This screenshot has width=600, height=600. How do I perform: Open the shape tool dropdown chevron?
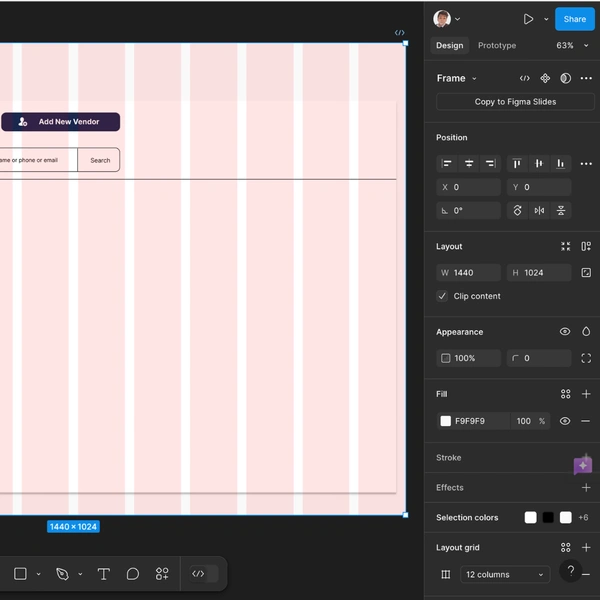click(x=38, y=574)
